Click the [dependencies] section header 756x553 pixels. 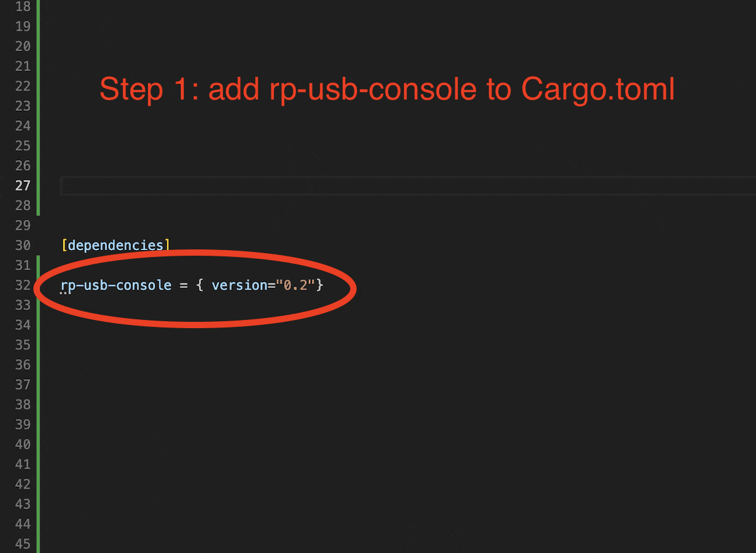tap(116, 245)
